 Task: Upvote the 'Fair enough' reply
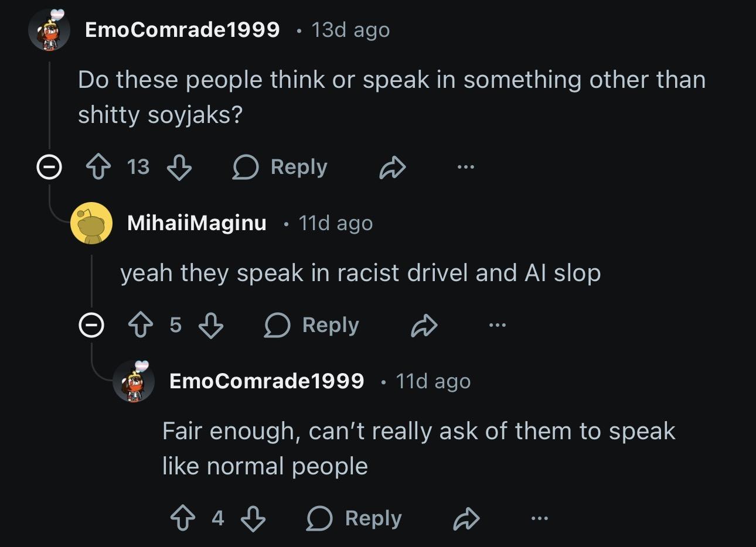183,519
